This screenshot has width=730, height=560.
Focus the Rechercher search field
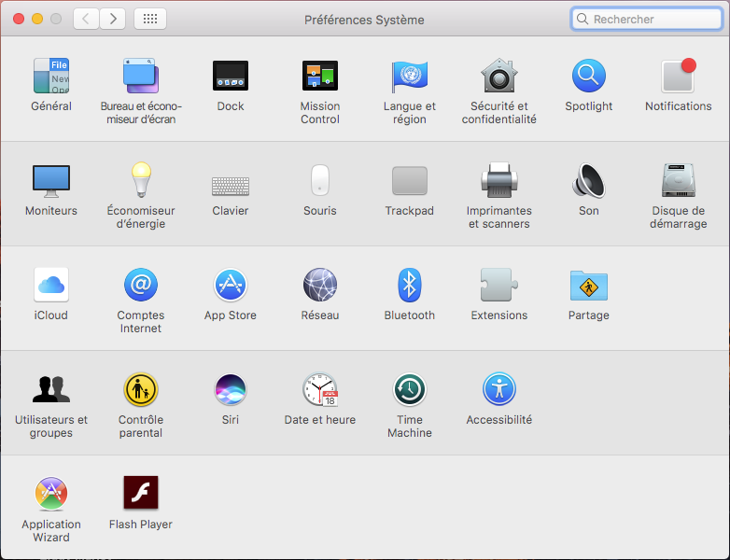tap(646, 19)
